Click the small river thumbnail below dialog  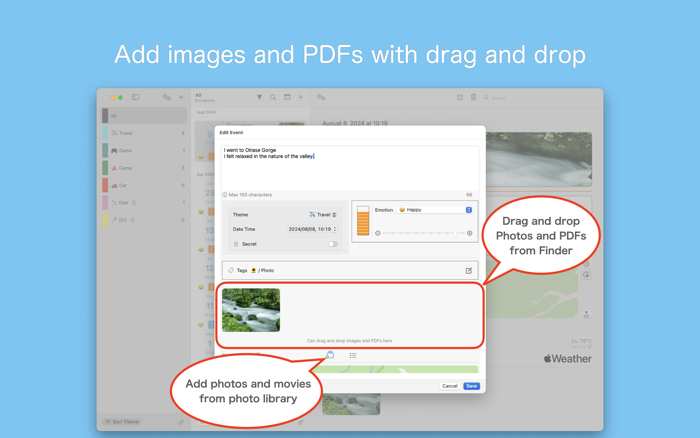tap(351, 404)
